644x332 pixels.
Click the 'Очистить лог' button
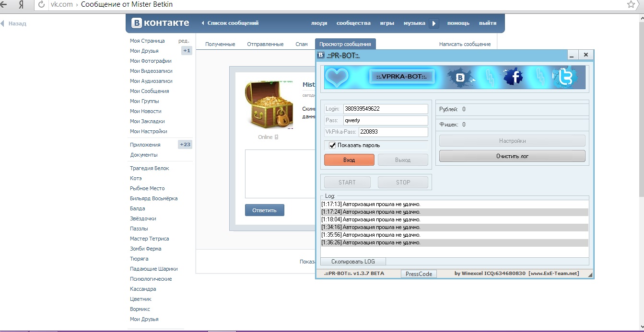(x=512, y=156)
